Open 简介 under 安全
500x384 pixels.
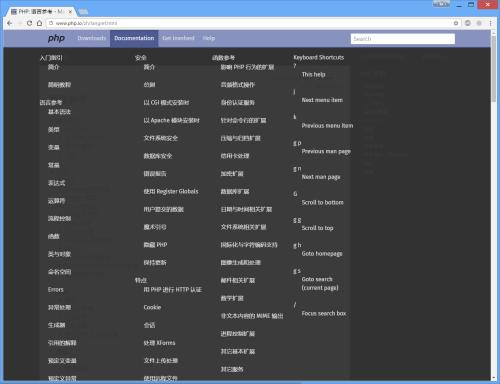[x=149, y=67]
